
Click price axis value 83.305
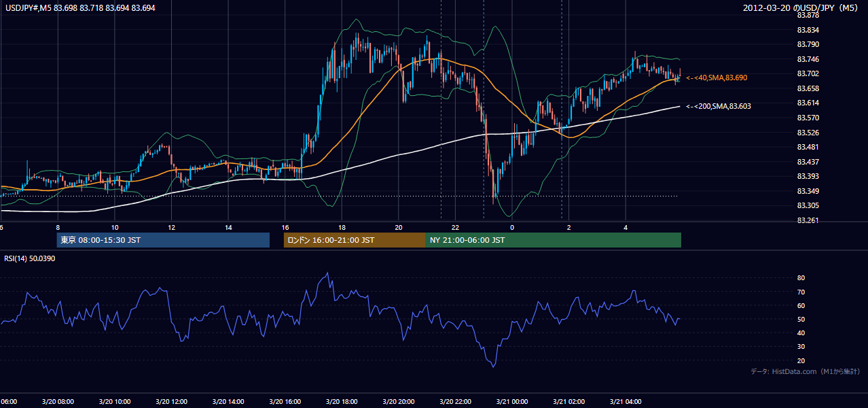coord(808,205)
